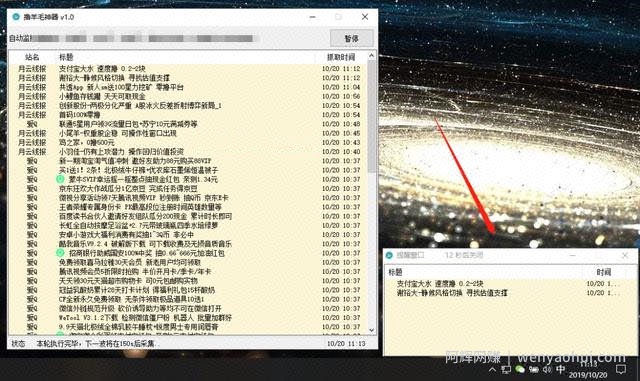The height and width of the screenshot is (381, 640).
Task: Click the app logo icon in main title bar
Action: [16, 17]
